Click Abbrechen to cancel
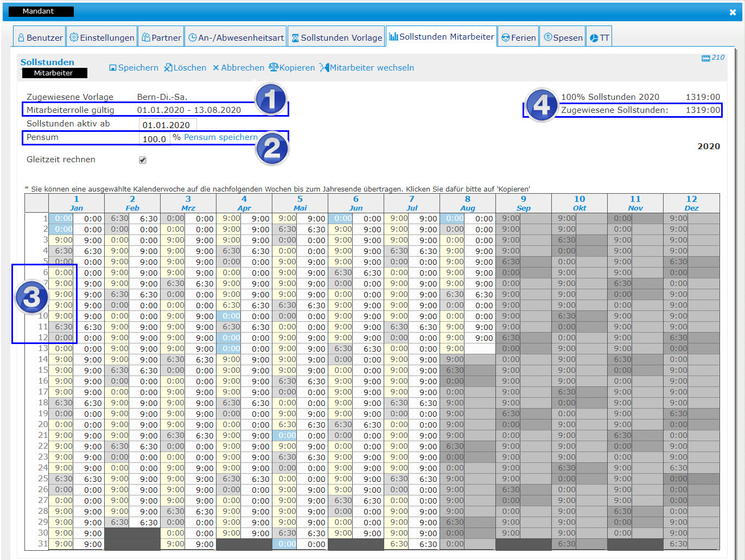 pos(238,68)
